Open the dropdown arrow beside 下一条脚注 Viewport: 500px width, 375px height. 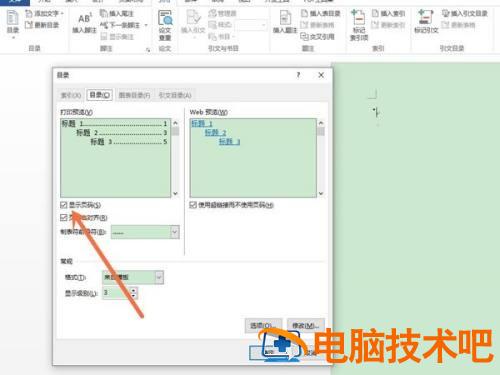point(146,25)
